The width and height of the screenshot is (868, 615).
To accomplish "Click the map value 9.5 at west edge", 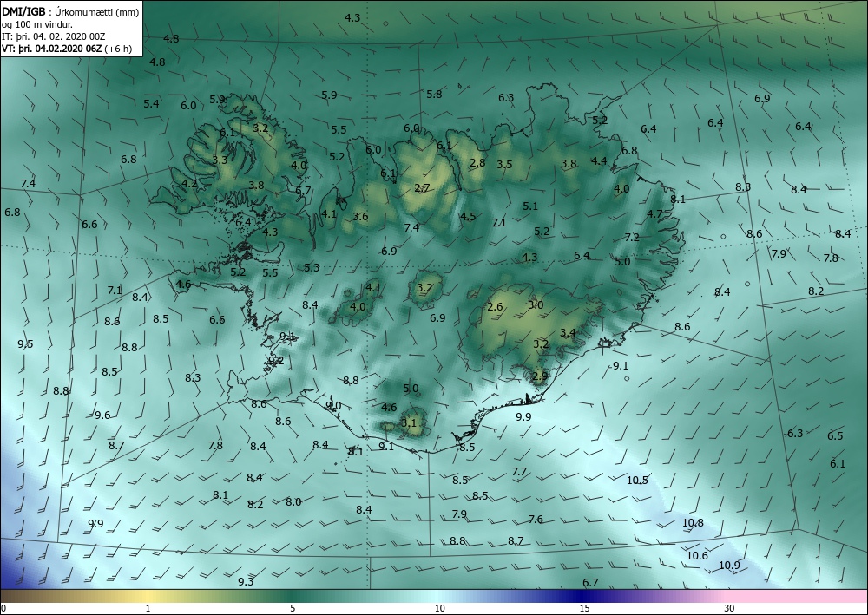I will 25,344.
